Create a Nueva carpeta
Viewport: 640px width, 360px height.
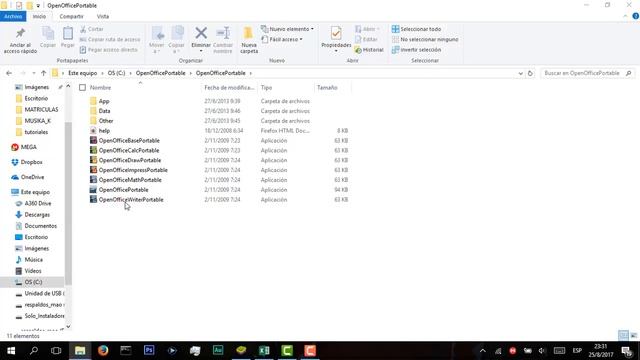249,40
